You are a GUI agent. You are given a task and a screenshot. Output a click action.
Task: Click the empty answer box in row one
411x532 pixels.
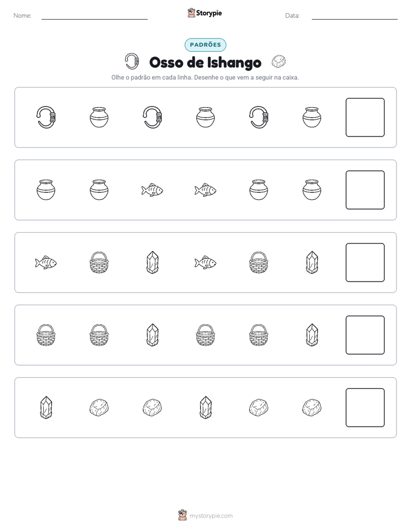pos(365,117)
